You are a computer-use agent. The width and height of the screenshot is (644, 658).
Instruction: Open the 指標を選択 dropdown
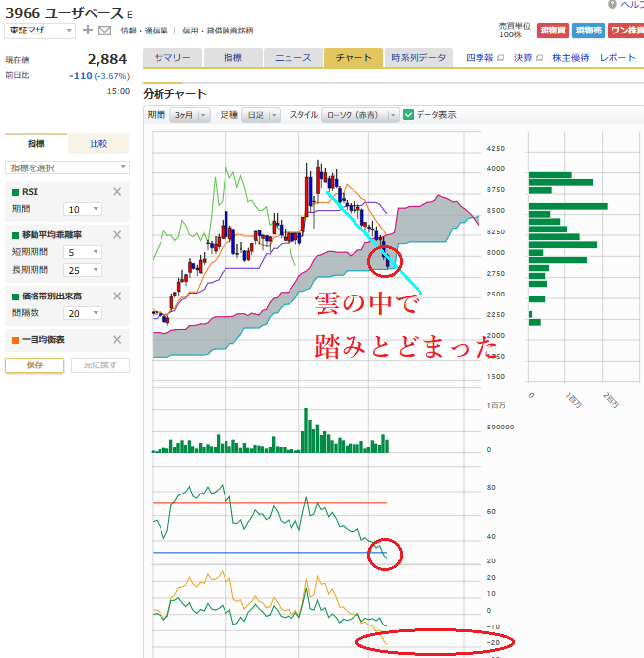[67, 167]
